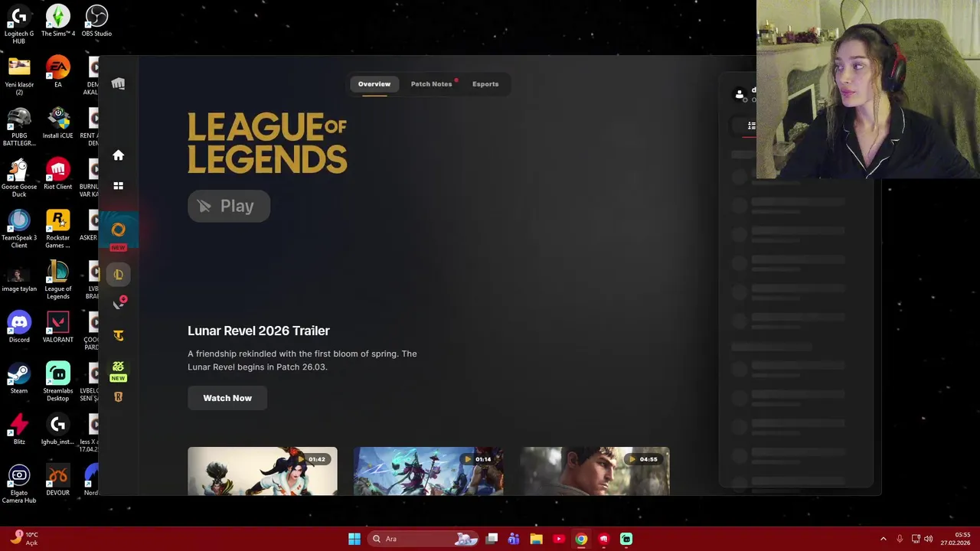Open the Esports tab
The height and width of the screenshot is (551, 980).
pos(485,84)
